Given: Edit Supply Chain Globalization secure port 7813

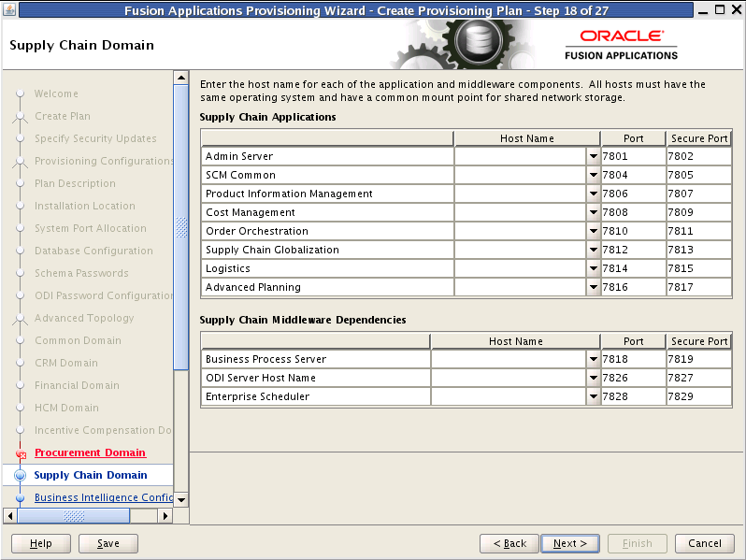Looking at the screenshot, I should point(698,250).
